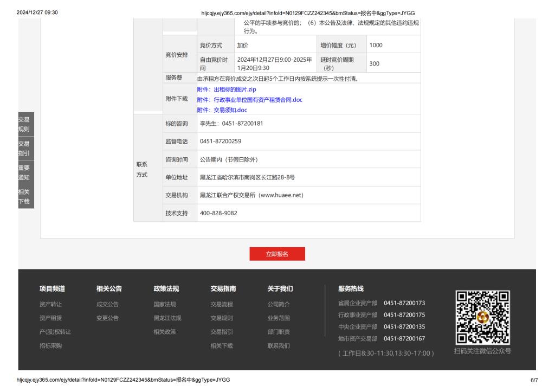This screenshot has height=392, width=555.
Task: Click the WeChat QR code image
Action: point(482,318)
